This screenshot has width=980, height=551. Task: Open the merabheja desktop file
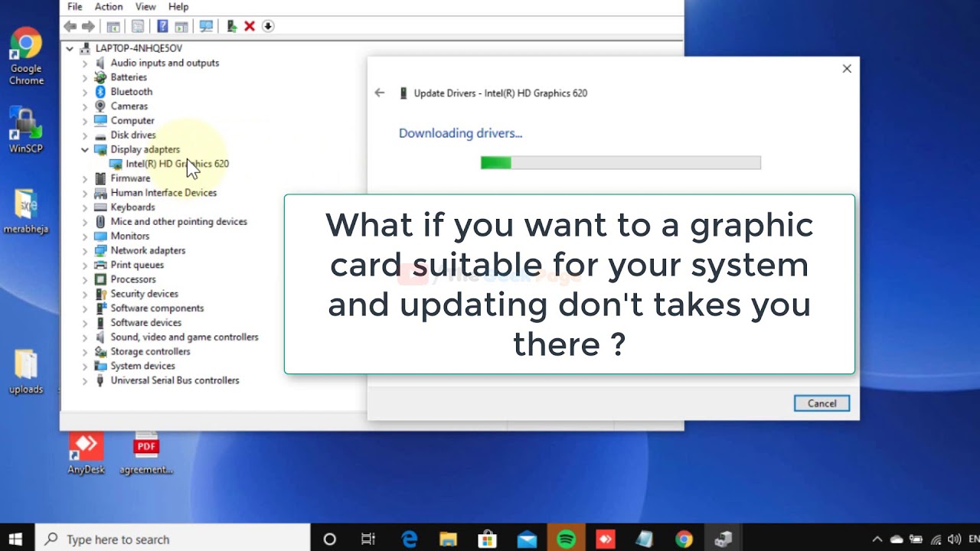click(x=26, y=212)
